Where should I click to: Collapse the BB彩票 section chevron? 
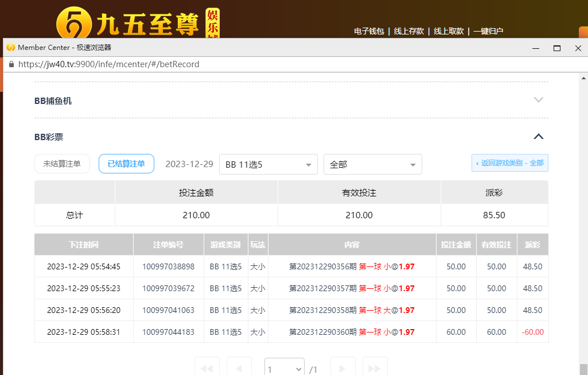[539, 136]
